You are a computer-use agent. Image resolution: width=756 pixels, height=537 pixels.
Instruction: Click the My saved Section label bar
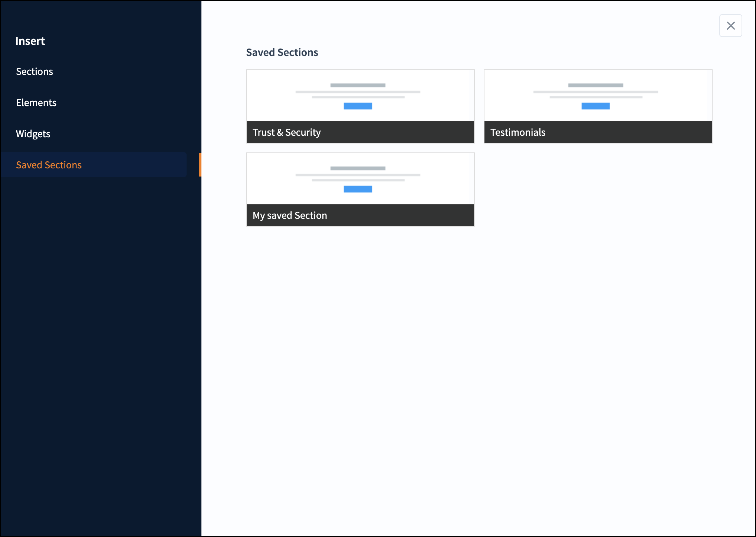click(x=360, y=215)
